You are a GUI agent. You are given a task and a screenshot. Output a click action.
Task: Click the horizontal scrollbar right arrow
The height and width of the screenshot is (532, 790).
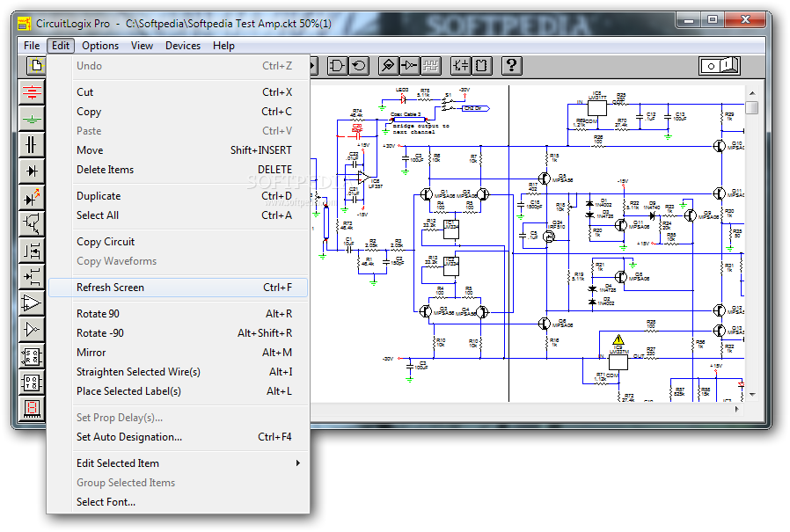click(x=737, y=409)
